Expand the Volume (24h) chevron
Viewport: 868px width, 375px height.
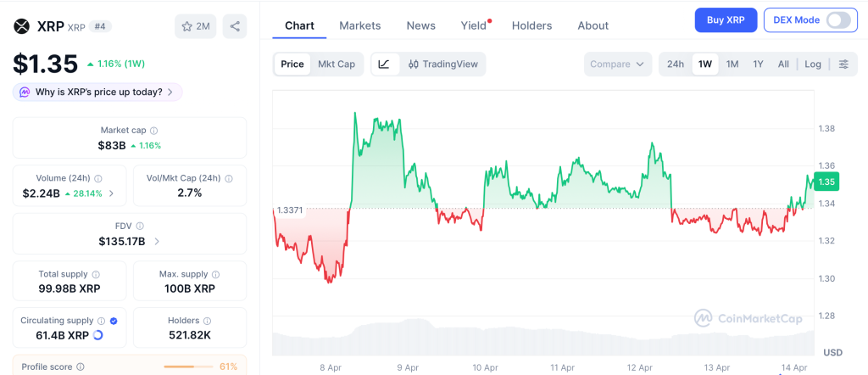(112, 193)
